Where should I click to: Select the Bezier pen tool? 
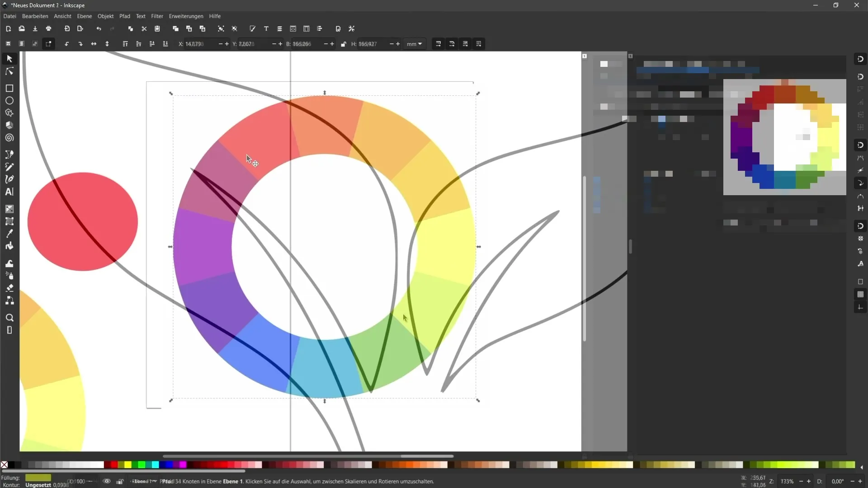[9, 155]
